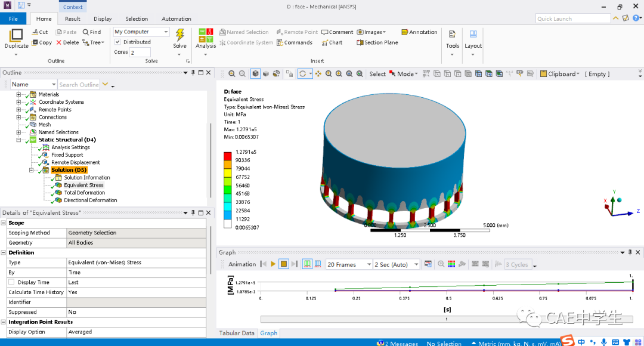Pin the Outline panel
The height and width of the screenshot is (346, 644).
[x=193, y=73]
